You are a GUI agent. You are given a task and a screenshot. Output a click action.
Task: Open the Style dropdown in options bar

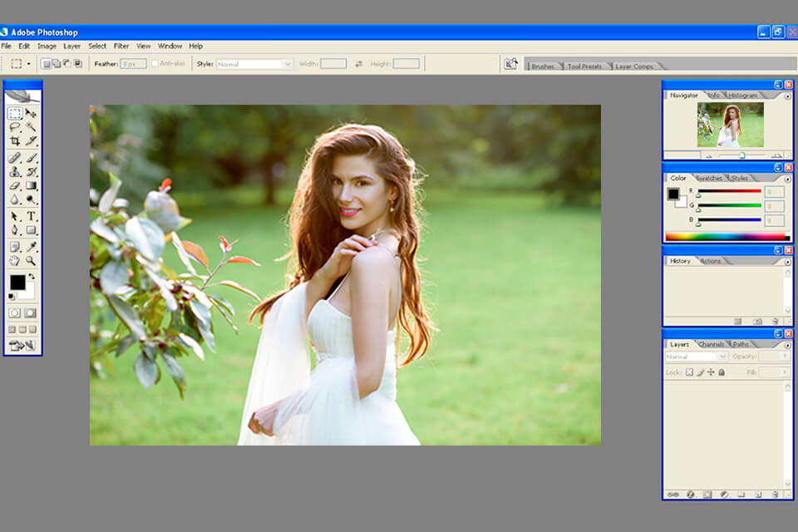tap(254, 63)
